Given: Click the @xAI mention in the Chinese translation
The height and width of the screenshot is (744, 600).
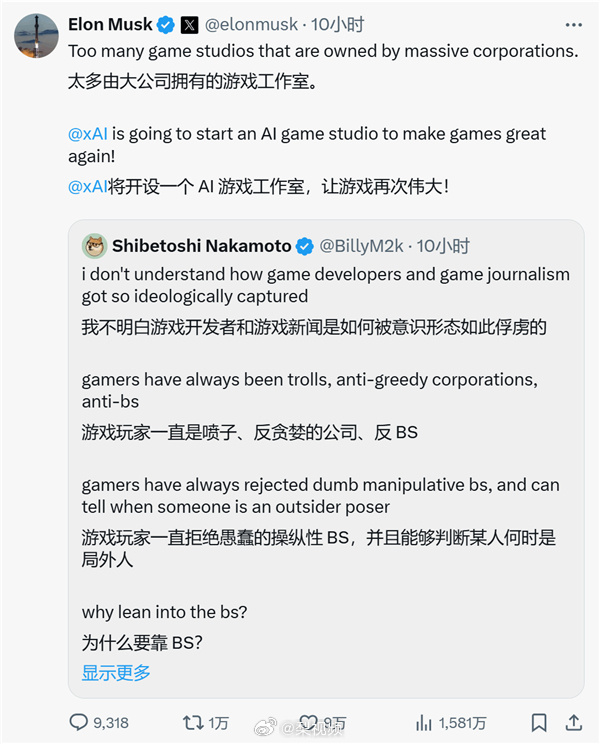Looking at the screenshot, I should click(x=88, y=187).
